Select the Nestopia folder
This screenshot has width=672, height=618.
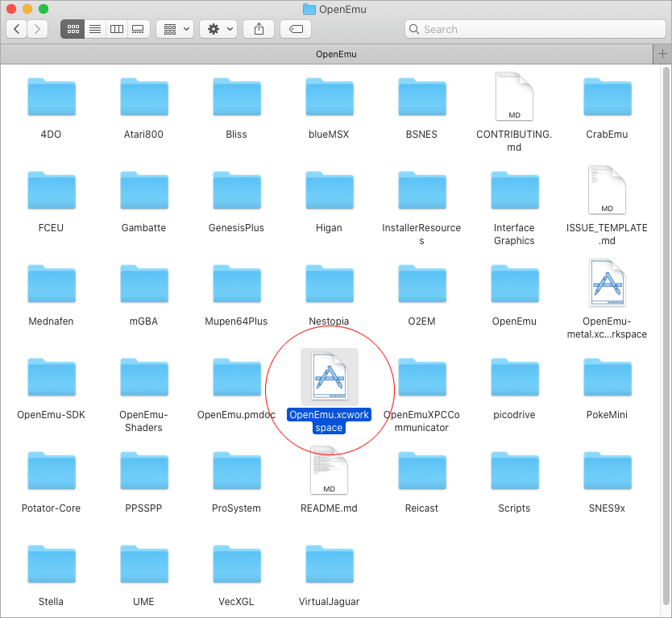pos(329,284)
